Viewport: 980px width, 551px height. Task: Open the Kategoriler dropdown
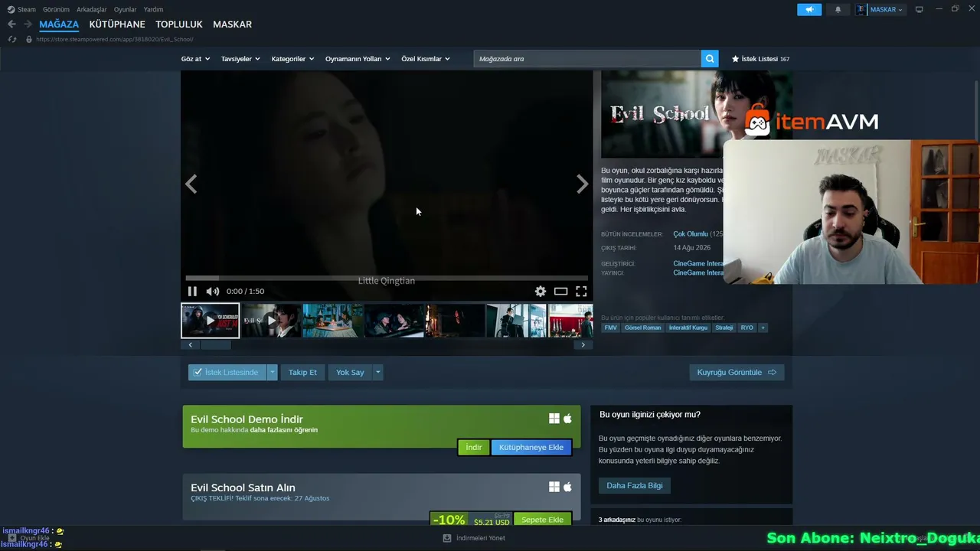[x=292, y=59]
